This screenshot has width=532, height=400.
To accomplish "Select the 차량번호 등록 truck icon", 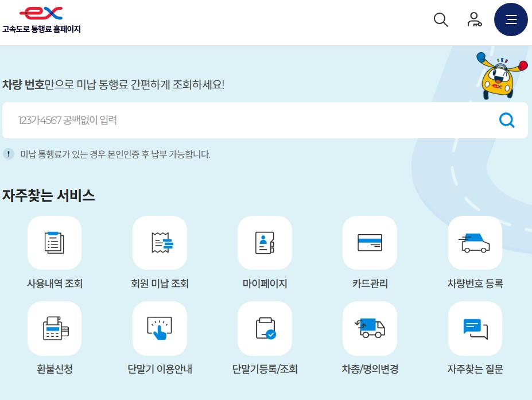I will [x=475, y=242].
